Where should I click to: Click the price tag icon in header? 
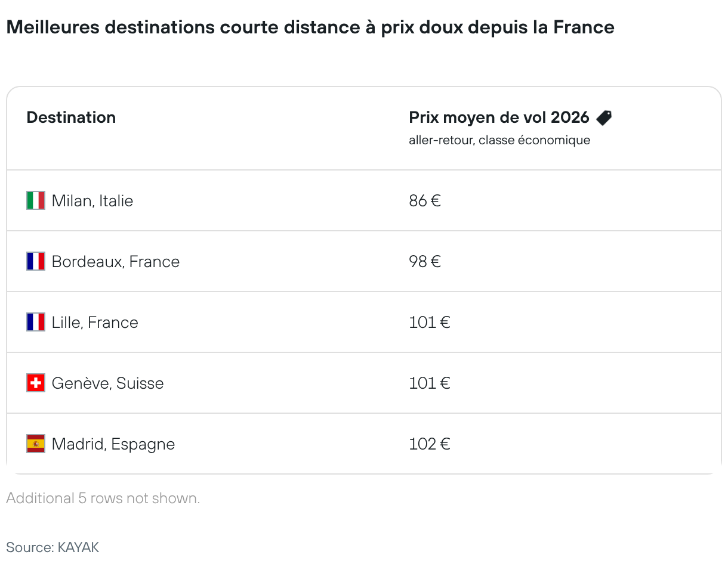pyautogui.click(x=604, y=117)
